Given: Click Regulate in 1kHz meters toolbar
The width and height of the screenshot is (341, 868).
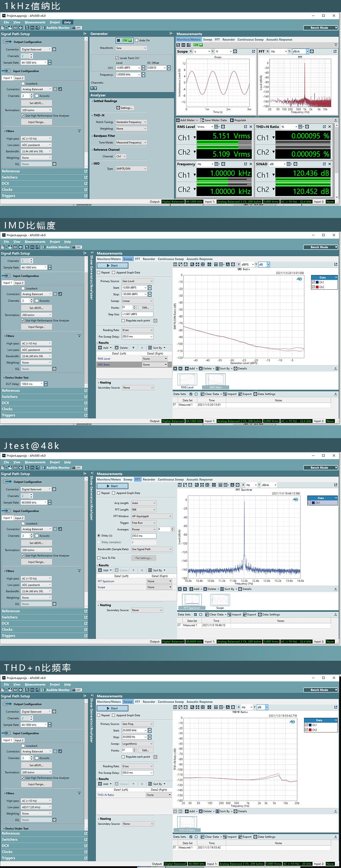Looking at the screenshot, I should tap(238, 120).
